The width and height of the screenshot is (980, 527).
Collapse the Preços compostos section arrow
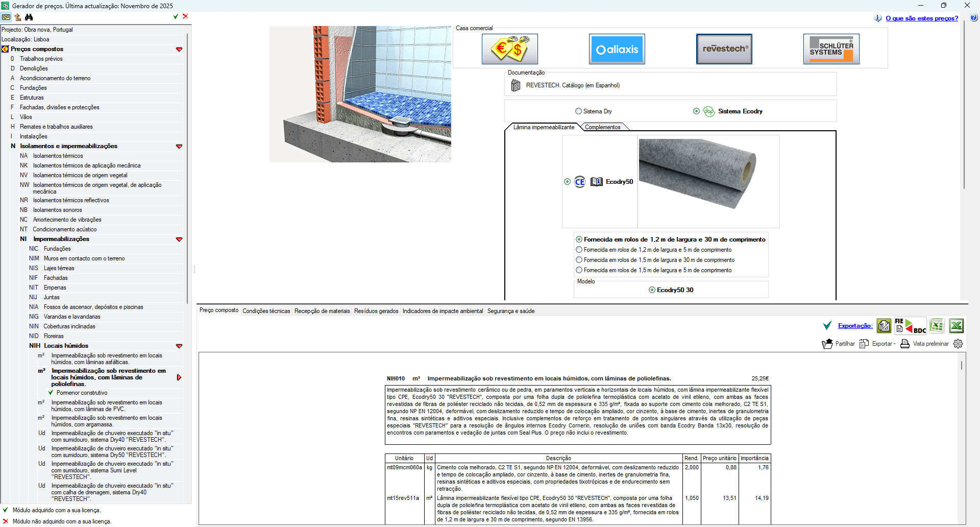click(179, 50)
